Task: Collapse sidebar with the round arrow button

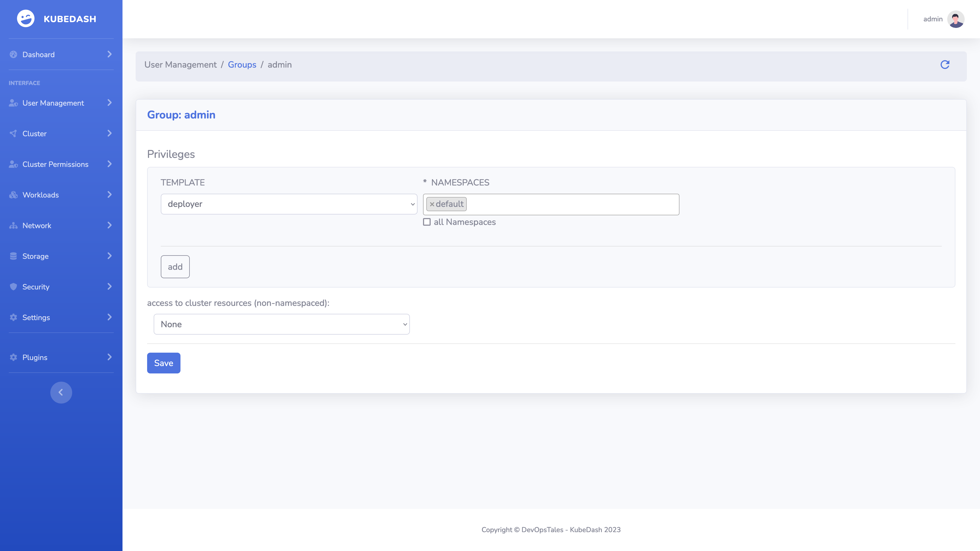Action: [x=61, y=392]
